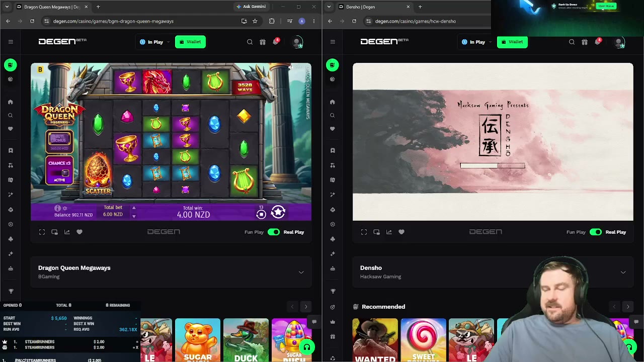Viewport: 644px width, 362px height.
Task: Open chat bubble in Dragon Queen window
Action: pos(314,321)
